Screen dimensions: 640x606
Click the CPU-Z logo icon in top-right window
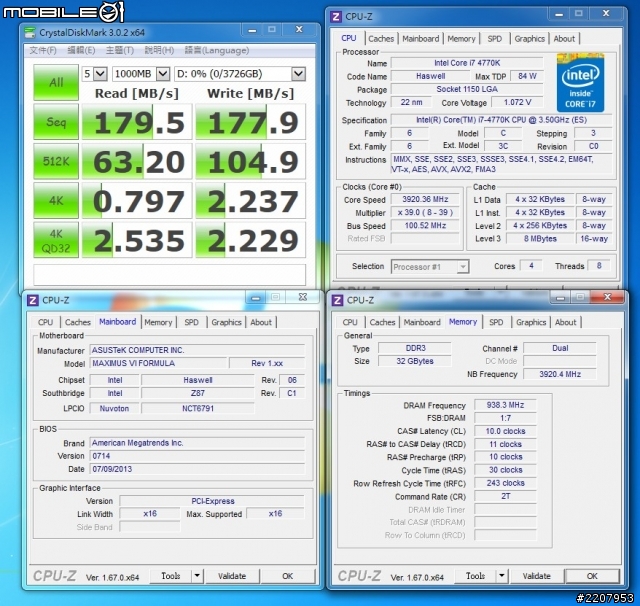pos(336,17)
